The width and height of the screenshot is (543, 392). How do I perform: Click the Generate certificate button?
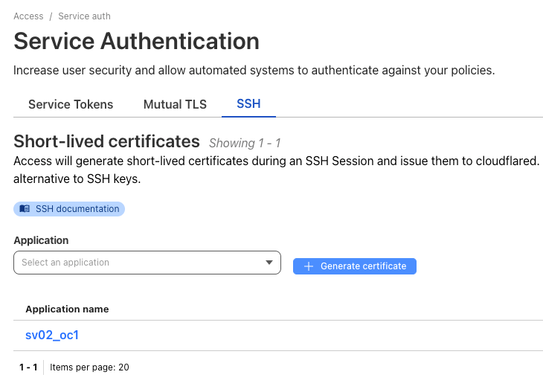(355, 266)
